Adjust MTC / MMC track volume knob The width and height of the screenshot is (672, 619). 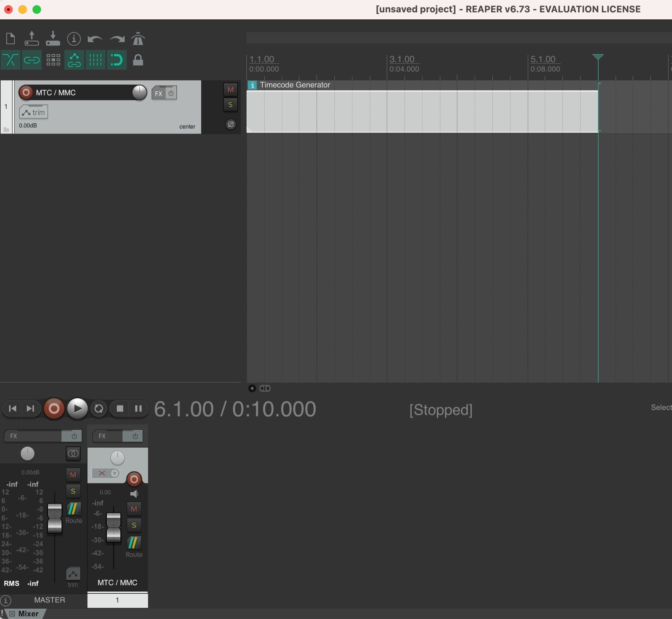coord(139,93)
